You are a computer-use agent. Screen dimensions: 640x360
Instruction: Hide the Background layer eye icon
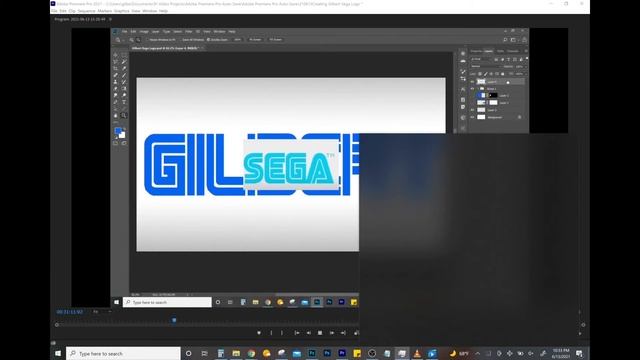[472, 117]
